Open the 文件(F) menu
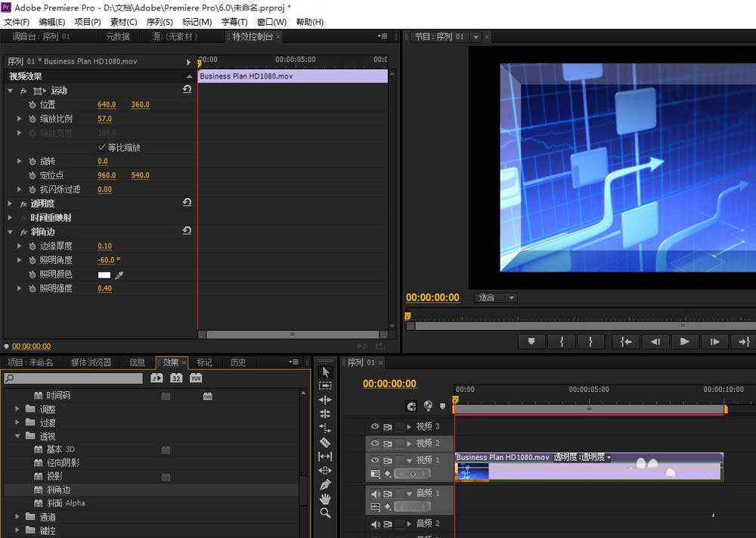This screenshot has height=538, width=756. click(x=17, y=22)
